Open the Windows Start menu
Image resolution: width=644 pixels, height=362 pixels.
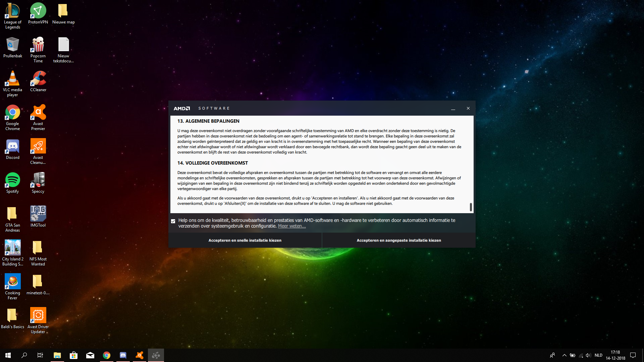8,355
